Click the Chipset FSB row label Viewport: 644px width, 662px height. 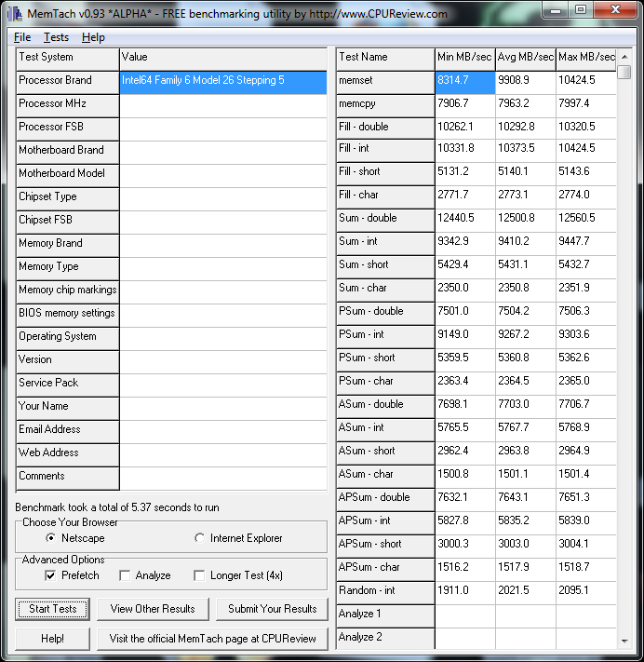[68, 223]
